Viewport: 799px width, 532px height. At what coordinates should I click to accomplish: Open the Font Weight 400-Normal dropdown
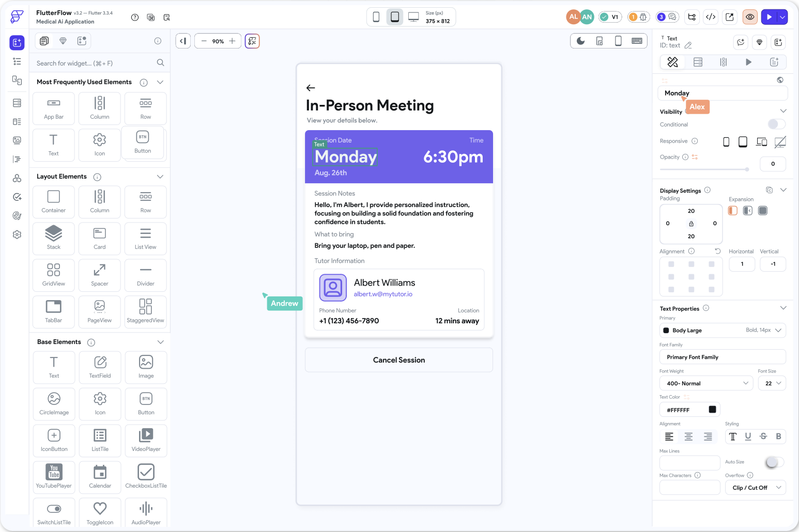(x=706, y=383)
